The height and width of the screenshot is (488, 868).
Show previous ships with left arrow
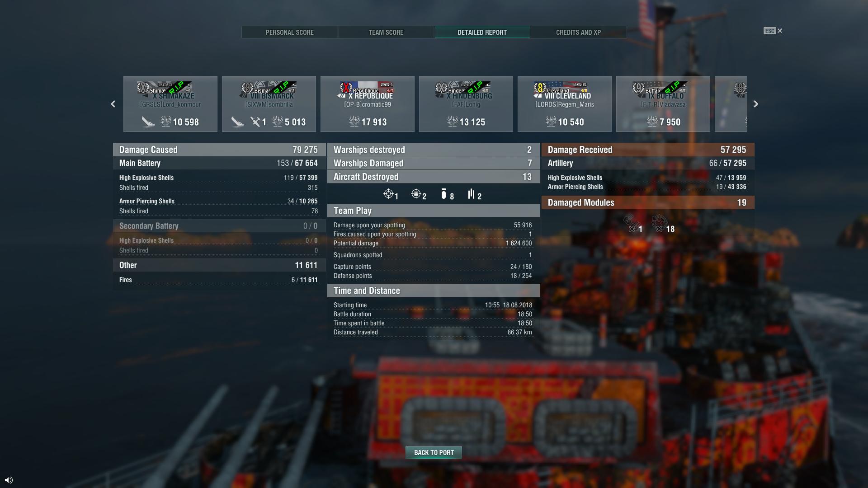[x=113, y=104]
